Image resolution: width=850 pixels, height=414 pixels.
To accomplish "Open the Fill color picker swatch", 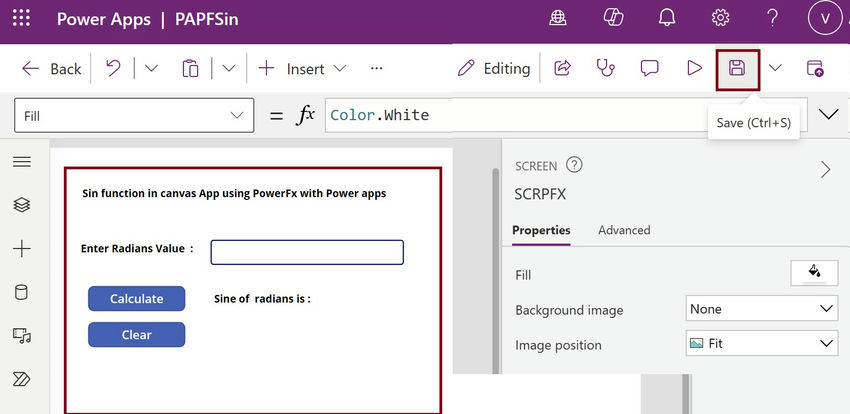I will click(814, 272).
